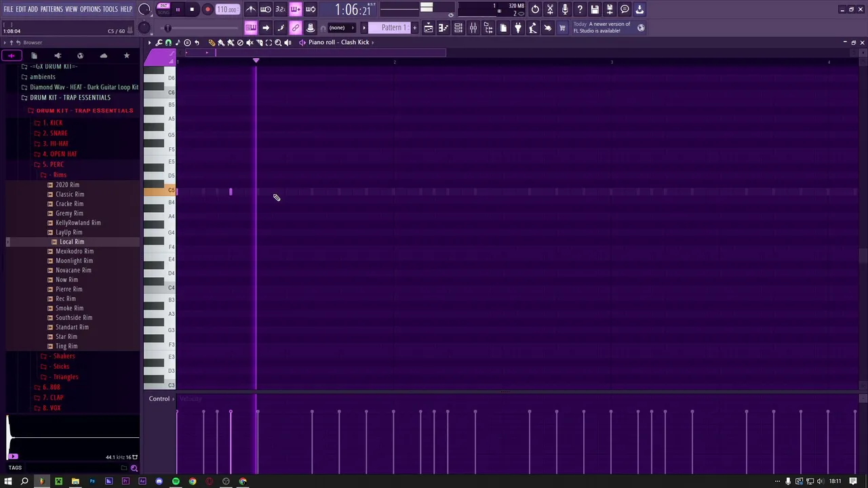Open the FILE menu
Screen dimensions: 868x488
8,9
